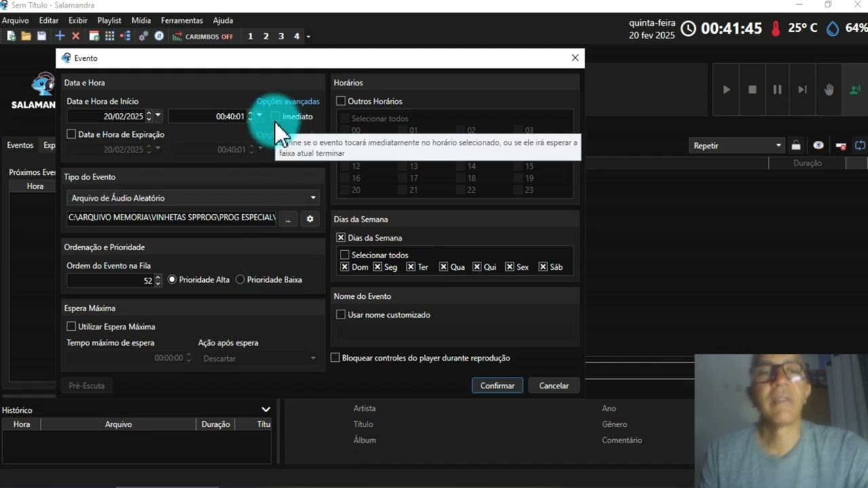Click the round blue mixer icon

159,36
